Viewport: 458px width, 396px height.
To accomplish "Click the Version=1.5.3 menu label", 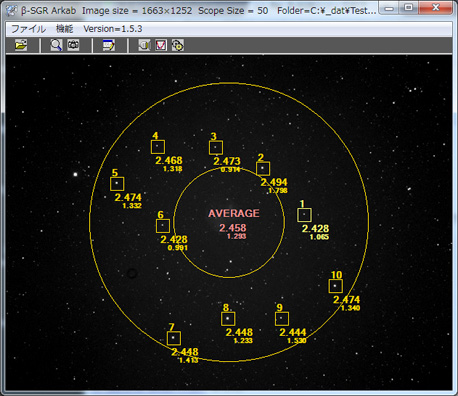I will pos(113,29).
